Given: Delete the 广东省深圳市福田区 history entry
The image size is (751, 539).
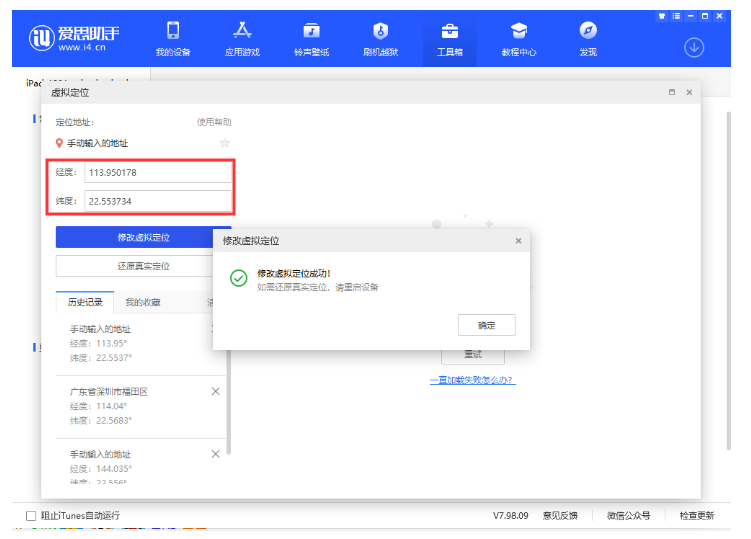Looking at the screenshot, I should coord(216,391).
